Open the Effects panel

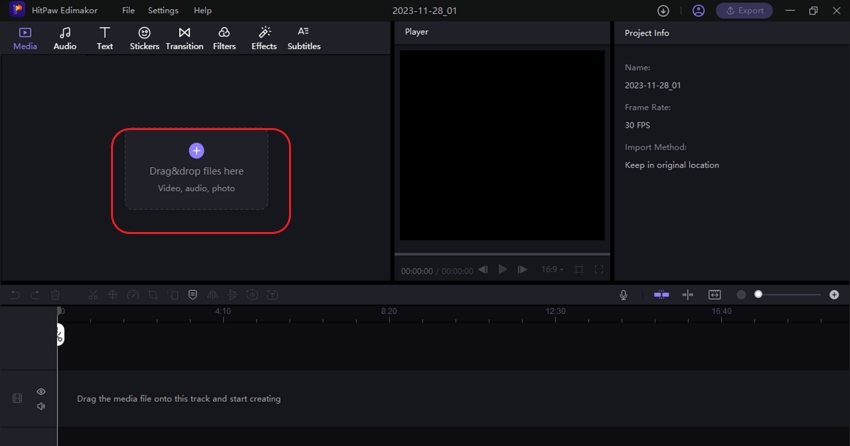264,38
